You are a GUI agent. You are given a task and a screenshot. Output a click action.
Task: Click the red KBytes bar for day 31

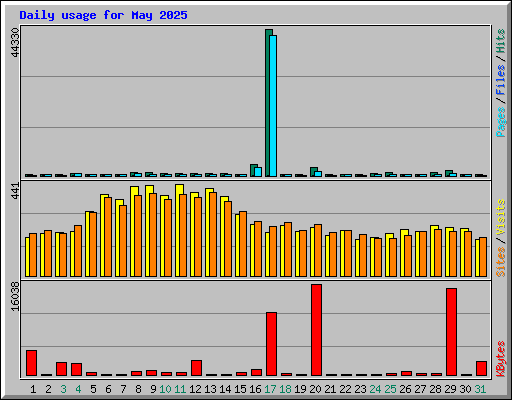coord(481,368)
